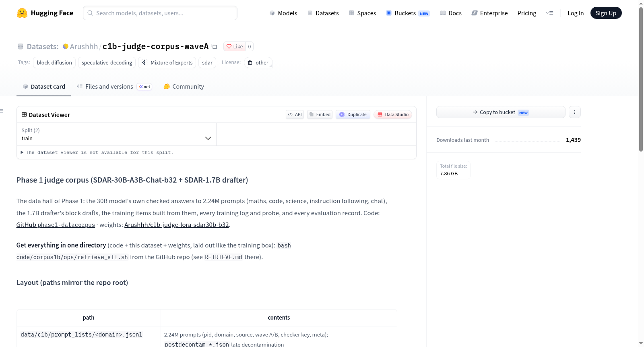Click the Datasets: breadcrumb label

click(x=43, y=46)
